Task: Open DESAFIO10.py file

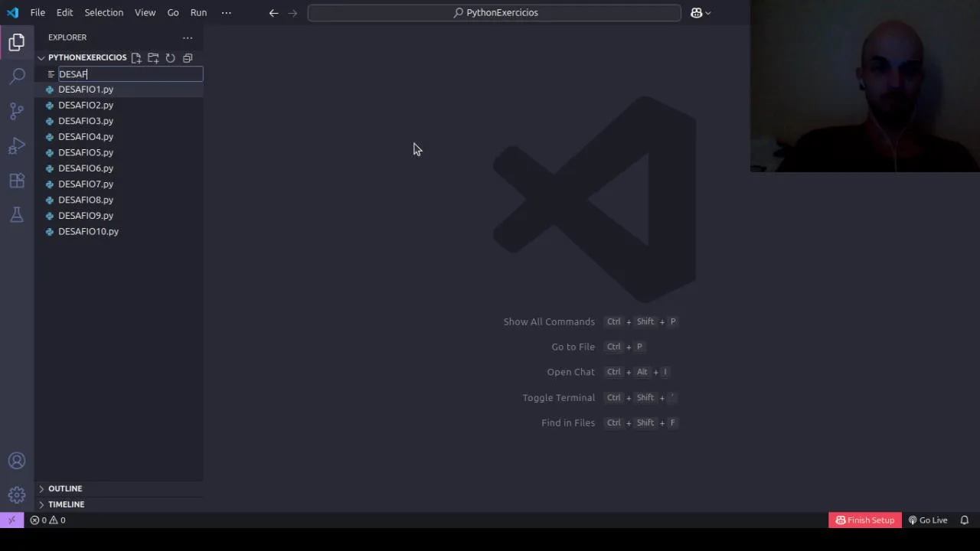Action: coord(88,231)
